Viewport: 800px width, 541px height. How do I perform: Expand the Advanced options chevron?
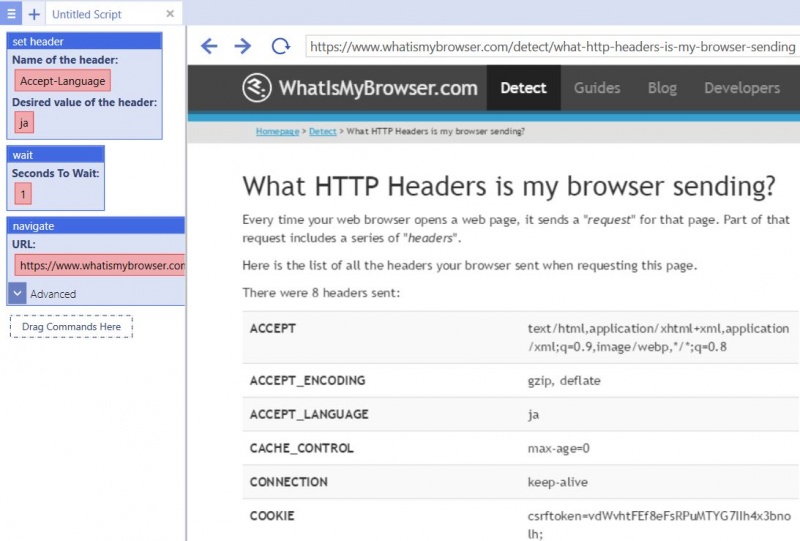click(17, 293)
